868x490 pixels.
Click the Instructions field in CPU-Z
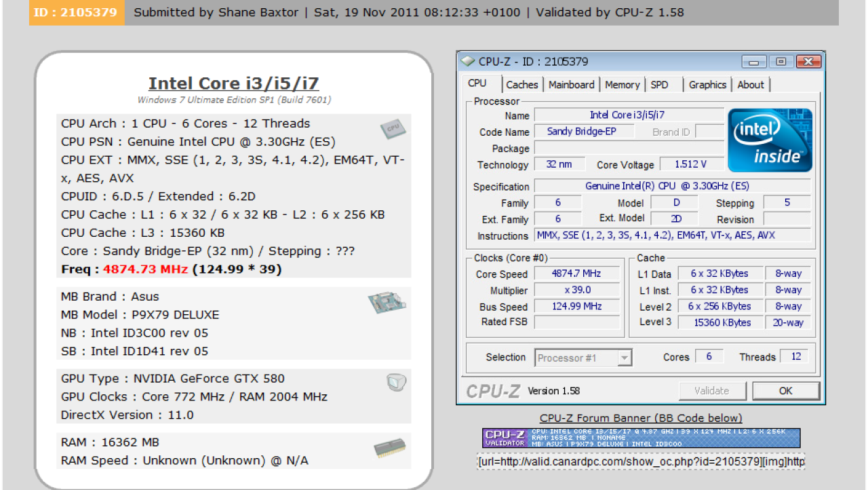pos(672,235)
